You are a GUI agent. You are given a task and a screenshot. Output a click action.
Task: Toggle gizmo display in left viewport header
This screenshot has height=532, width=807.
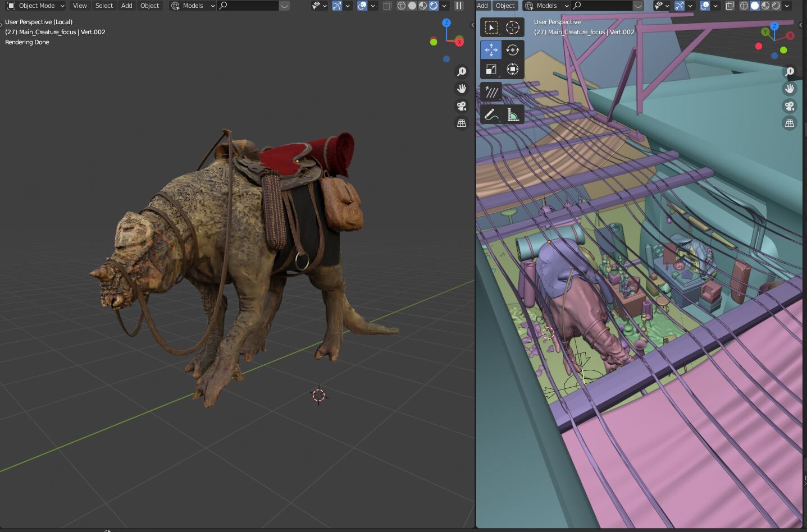337,6
